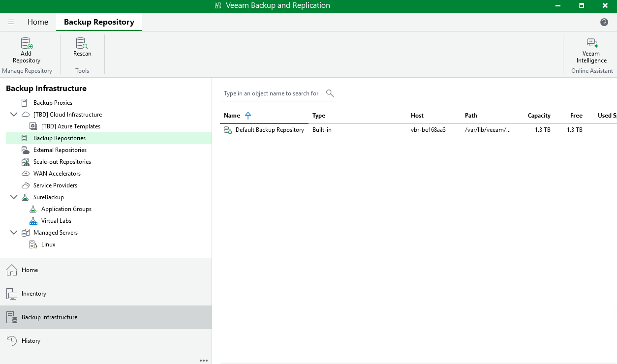Click the Rescan tool icon
This screenshot has height=364, width=617.
(82, 44)
